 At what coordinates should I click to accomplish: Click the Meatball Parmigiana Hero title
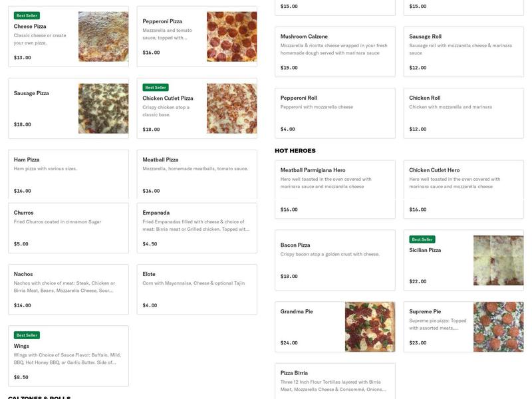[313, 170]
